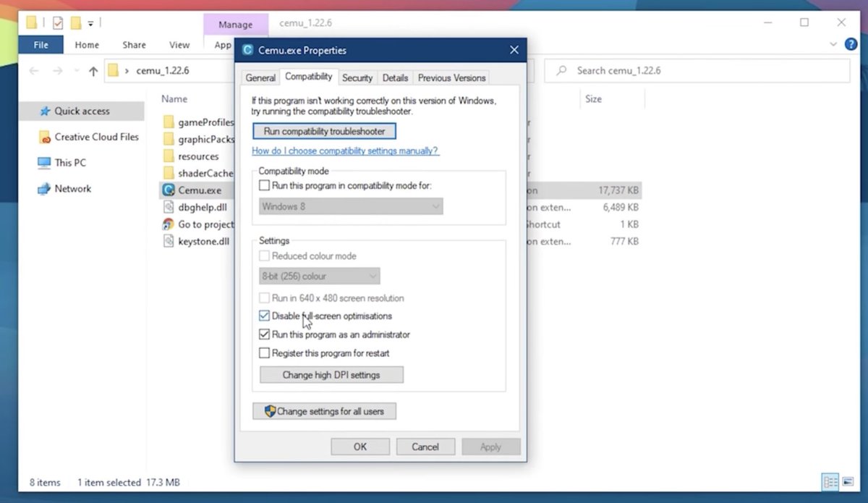Click the Apply button
Viewport: 868px width, 503px height.
click(490, 447)
